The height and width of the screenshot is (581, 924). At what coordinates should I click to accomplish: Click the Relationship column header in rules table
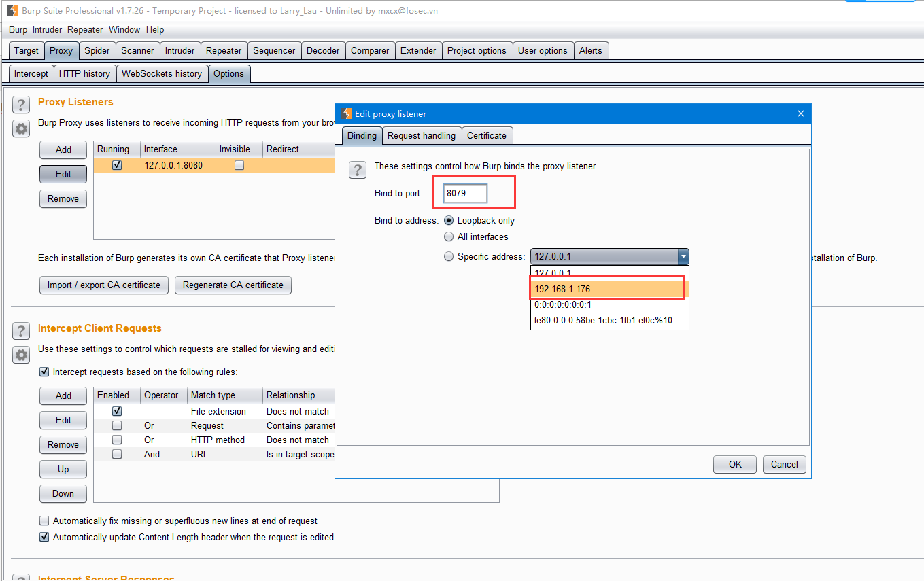click(x=298, y=395)
